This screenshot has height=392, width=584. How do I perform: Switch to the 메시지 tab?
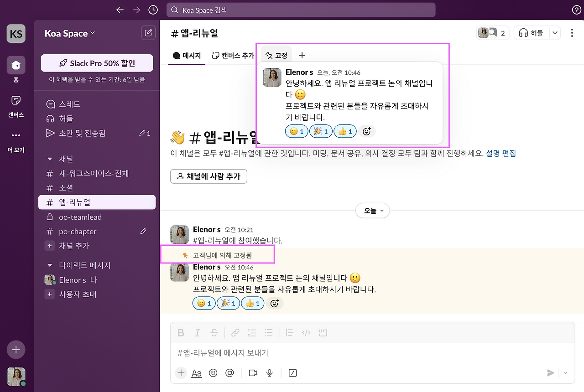click(x=186, y=55)
